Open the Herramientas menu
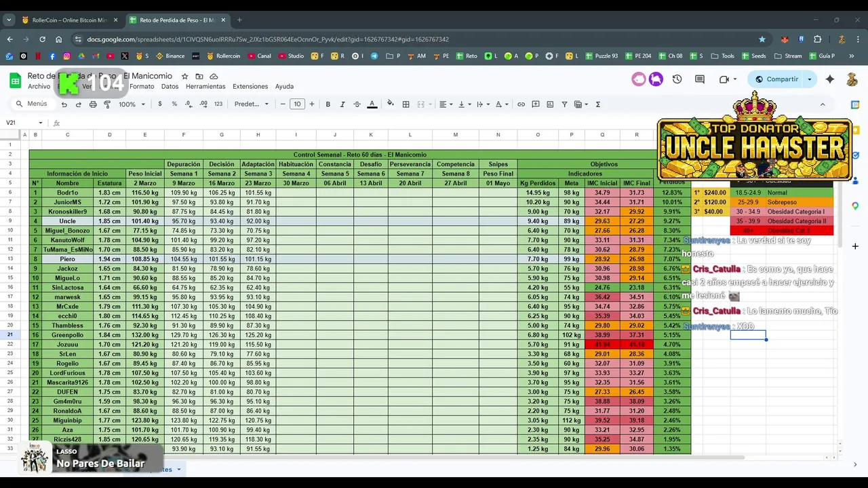Image resolution: width=868 pixels, height=488 pixels. 205,87
